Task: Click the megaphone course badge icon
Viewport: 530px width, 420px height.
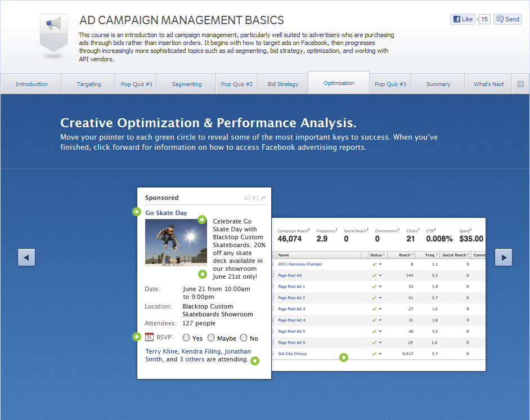Action: pos(54,33)
